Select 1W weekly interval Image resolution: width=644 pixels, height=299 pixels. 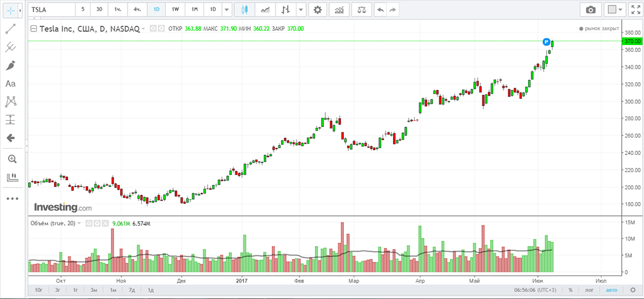pos(176,9)
